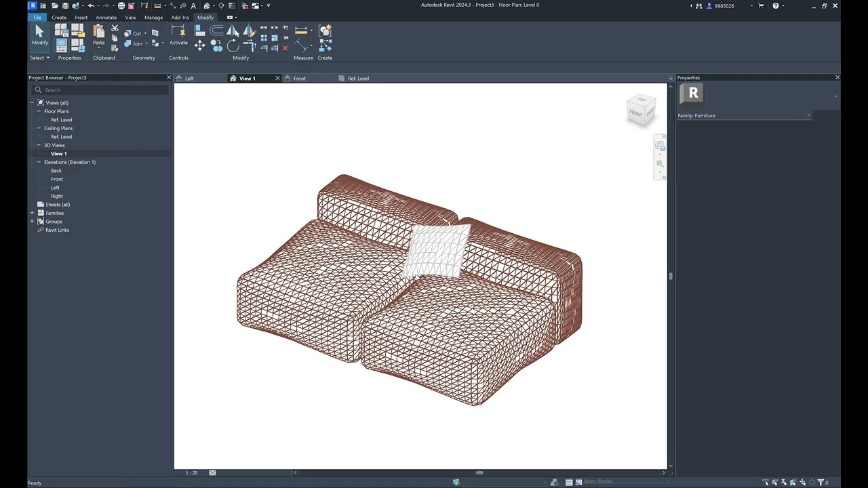Switch to the Ref. Level view tab
The image size is (868, 488).
358,79
